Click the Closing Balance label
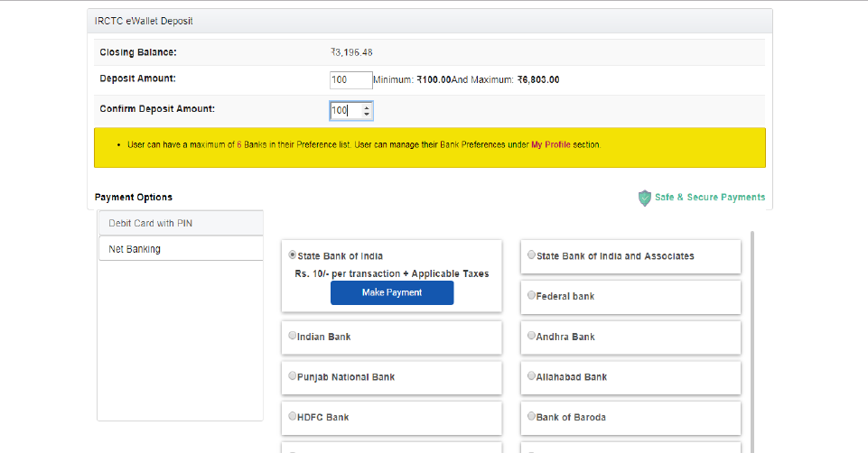The height and width of the screenshot is (453, 868). pyautogui.click(x=138, y=52)
